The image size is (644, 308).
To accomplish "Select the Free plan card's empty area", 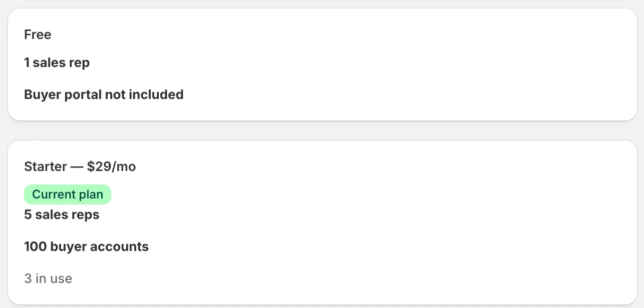I will (399, 64).
